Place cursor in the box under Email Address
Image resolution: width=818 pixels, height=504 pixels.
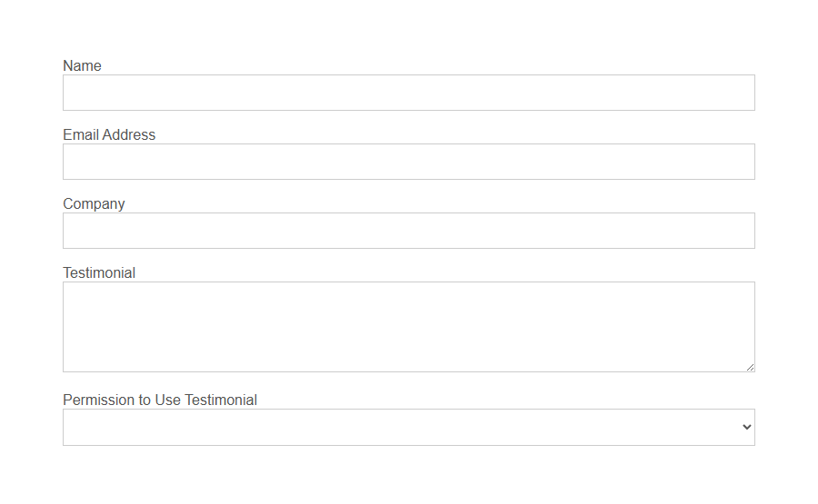(408, 162)
